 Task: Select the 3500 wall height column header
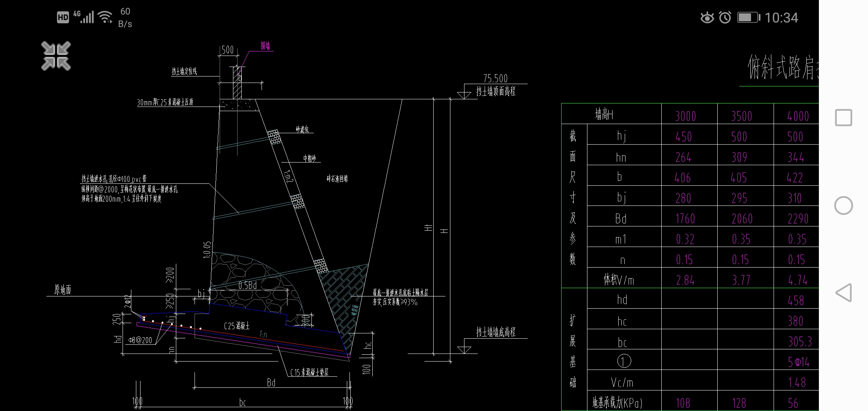745,113
